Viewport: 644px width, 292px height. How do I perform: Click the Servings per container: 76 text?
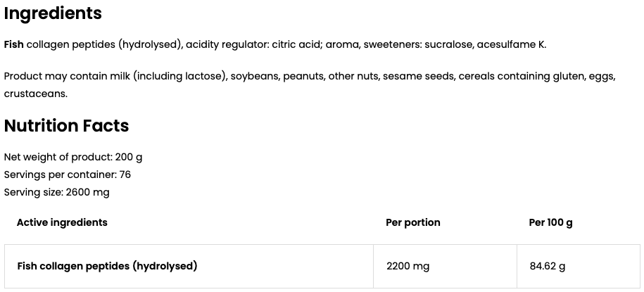pyautogui.click(x=68, y=175)
